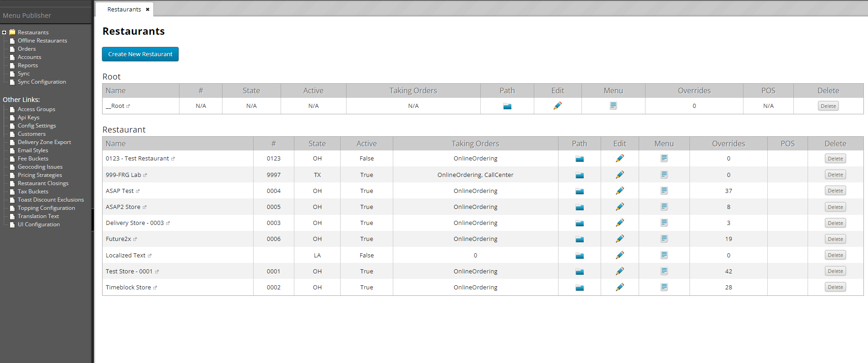This screenshot has height=363, width=868.
Task: Open Topping Configuration under Other Links
Action: click(46, 208)
